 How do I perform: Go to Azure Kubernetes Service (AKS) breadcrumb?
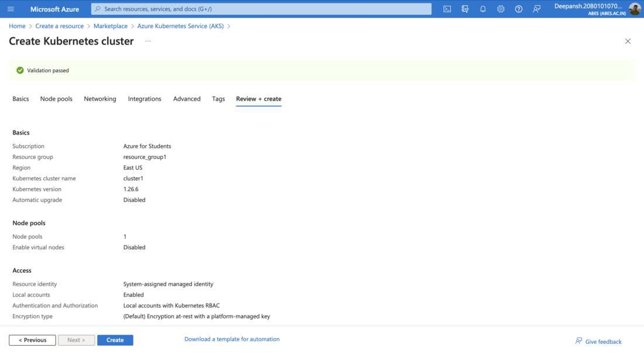pos(180,26)
